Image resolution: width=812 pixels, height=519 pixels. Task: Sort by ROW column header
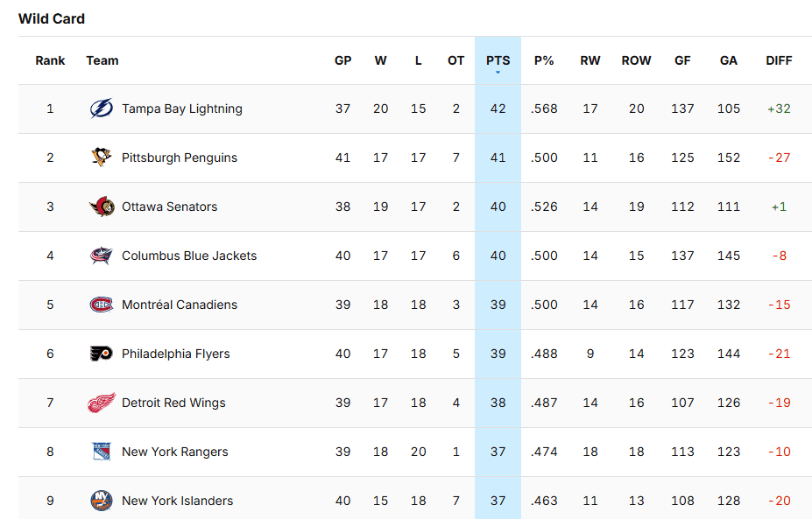click(636, 60)
